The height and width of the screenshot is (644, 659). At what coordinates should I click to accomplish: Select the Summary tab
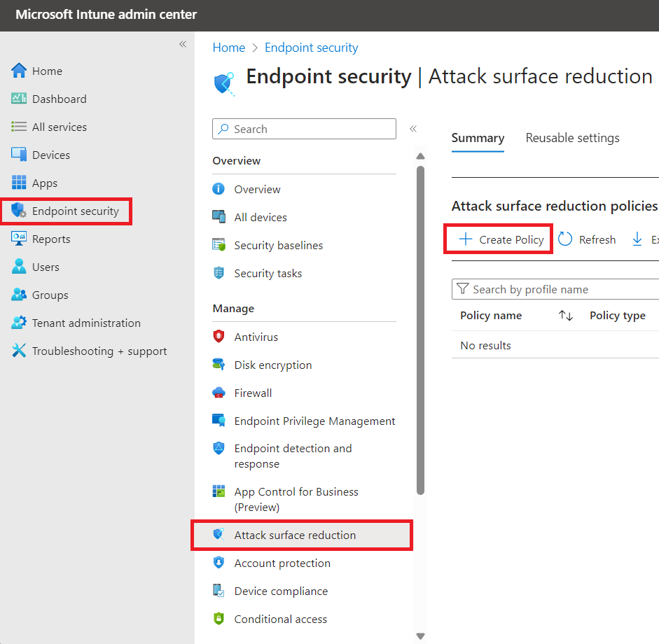[x=478, y=138]
